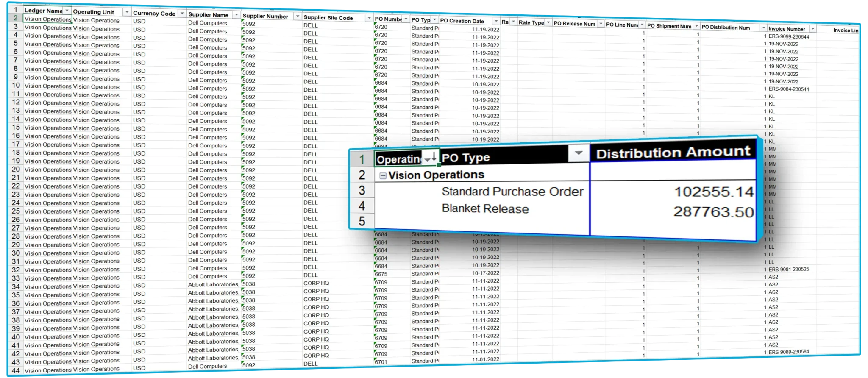Open the Ledger Name filter dropdown

pyautogui.click(x=67, y=11)
